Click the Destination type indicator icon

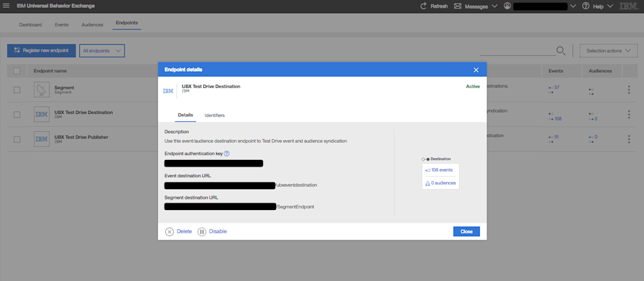[426, 159]
